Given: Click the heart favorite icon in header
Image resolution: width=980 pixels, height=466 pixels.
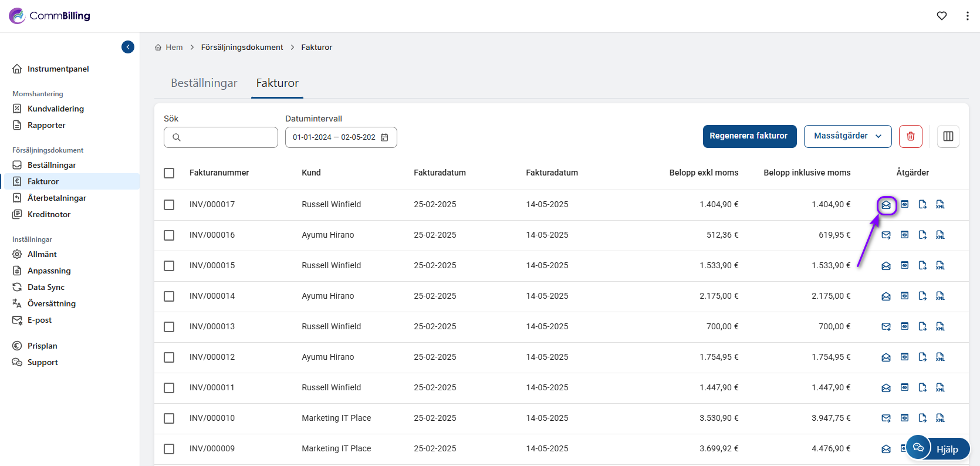Looking at the screenshot, I should (x=941, y=16).
